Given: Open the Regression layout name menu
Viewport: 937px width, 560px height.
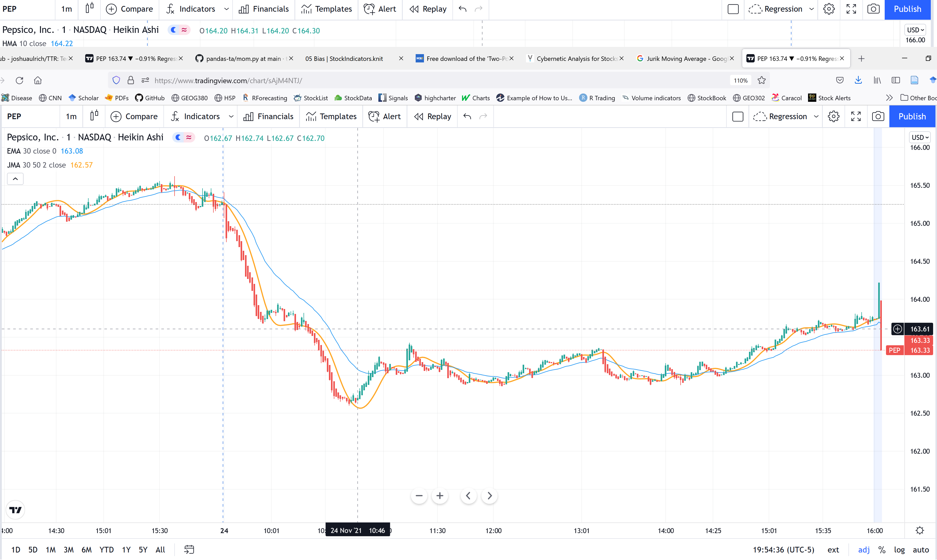Looking at the screenshot, I should 780,116.
